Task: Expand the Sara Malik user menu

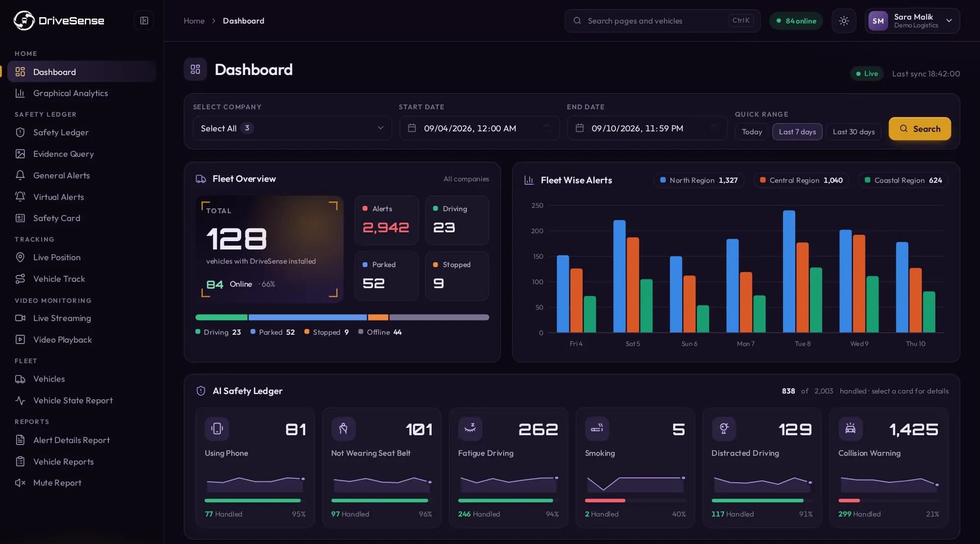Action: (912, 21)
